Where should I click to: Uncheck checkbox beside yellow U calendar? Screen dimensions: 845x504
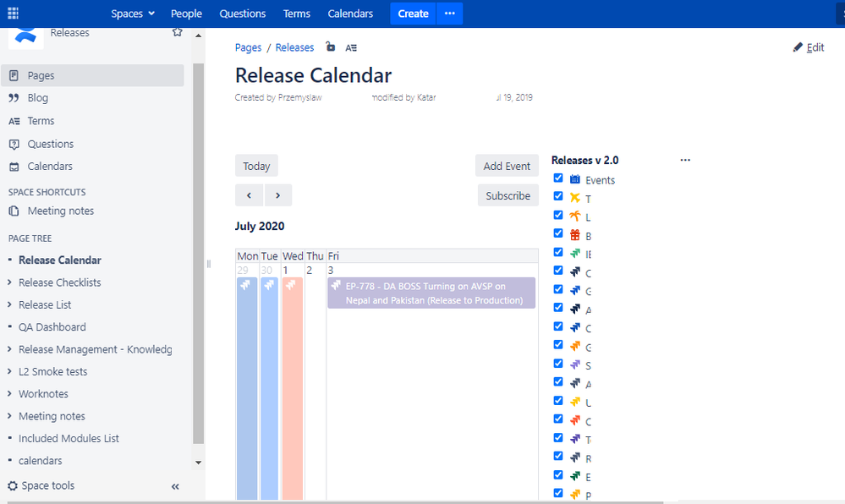point(558,401)
